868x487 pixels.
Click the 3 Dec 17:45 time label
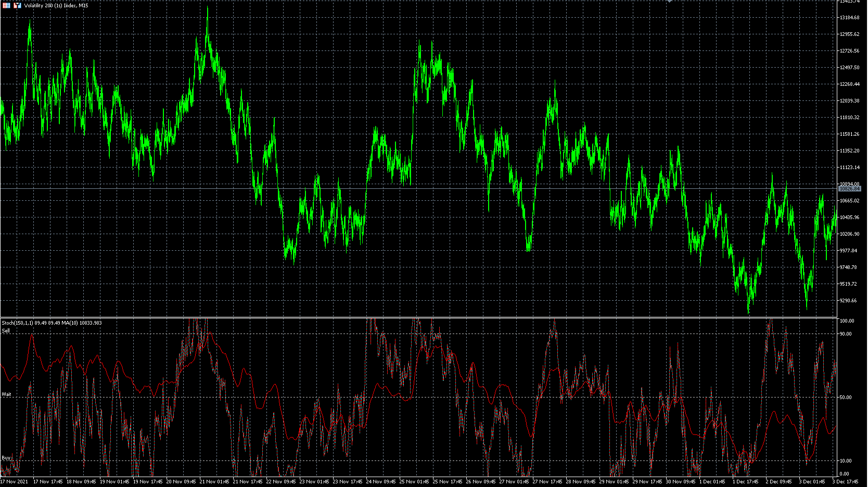pos(846,482)
